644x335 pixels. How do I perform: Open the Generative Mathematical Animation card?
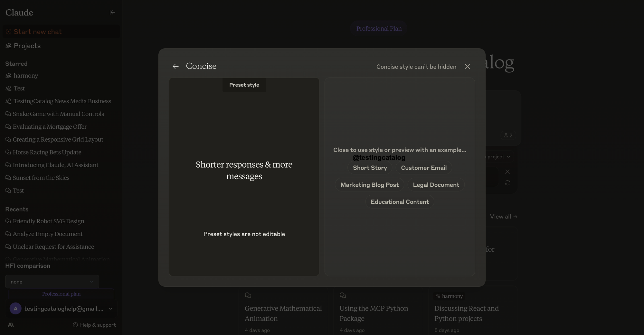click(x=283, y=311)
